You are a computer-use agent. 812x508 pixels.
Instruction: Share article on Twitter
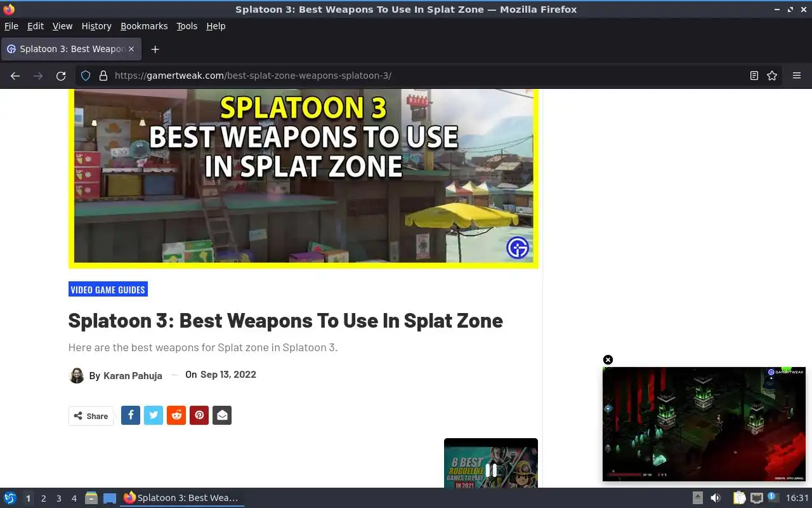[154, 415]
